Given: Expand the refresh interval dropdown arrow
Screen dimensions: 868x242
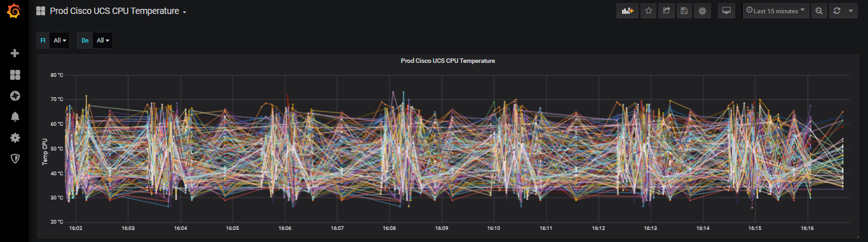Looking at the screenshot, I should point(851,11).
